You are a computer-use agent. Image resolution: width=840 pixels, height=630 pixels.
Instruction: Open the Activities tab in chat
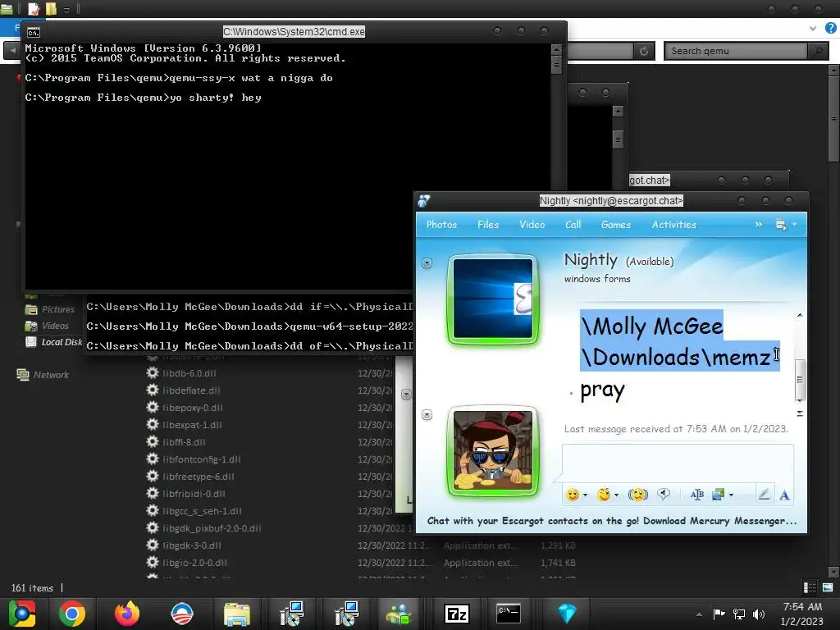(674, 225)
